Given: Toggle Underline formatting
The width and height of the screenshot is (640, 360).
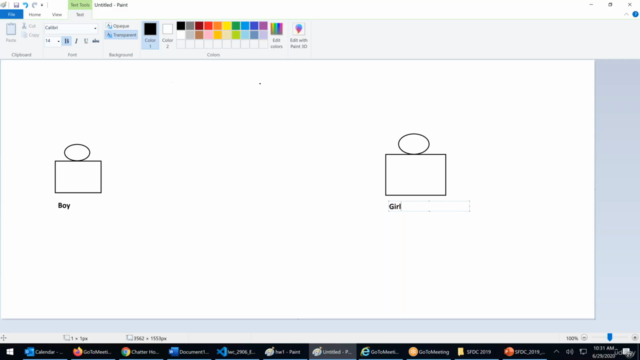Looking at the screenshot, I should point(86,41).
